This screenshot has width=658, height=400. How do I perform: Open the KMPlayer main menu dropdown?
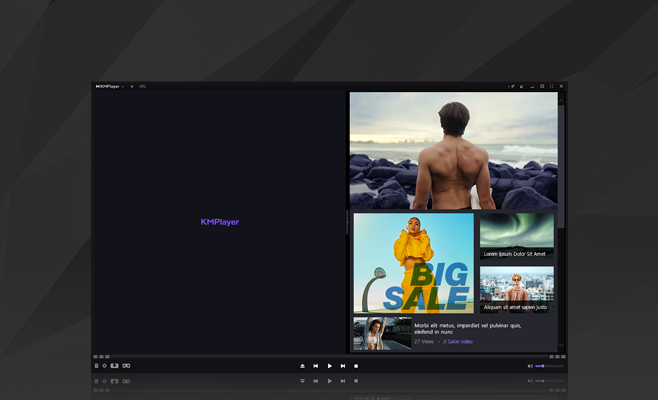point(110,86)
